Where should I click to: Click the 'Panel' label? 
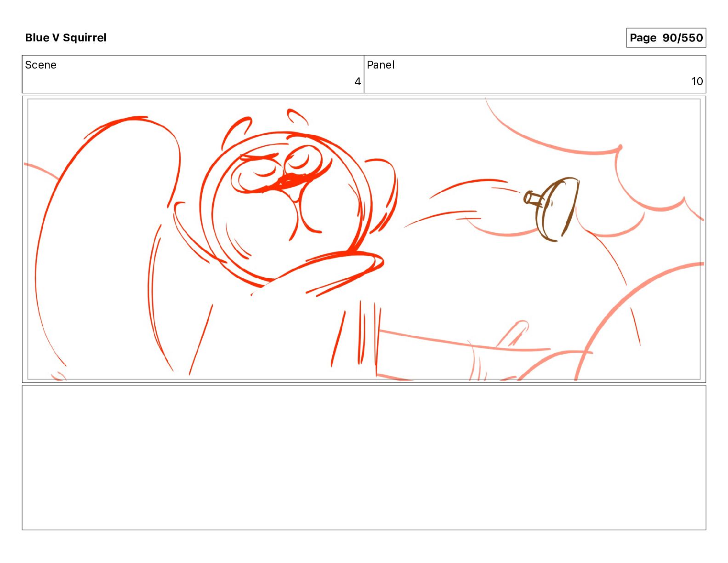(x=381, y=65)
